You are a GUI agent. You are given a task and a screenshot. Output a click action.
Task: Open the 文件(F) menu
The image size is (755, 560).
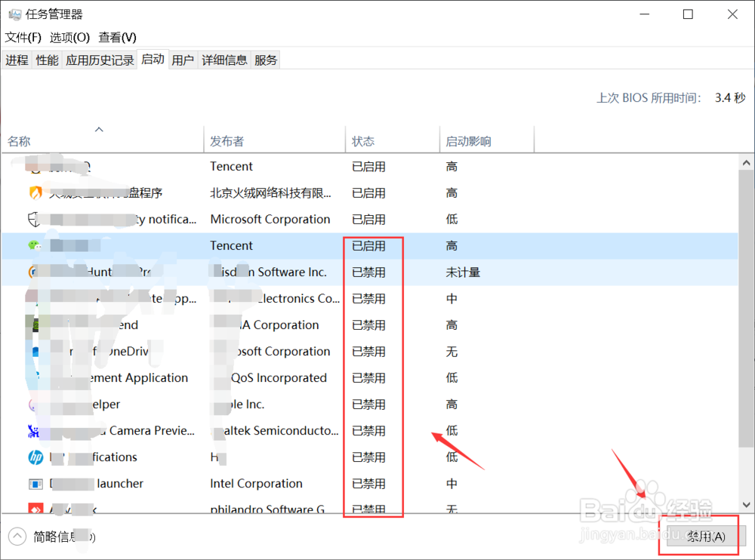pyautogui.click(x=23, y=37)
